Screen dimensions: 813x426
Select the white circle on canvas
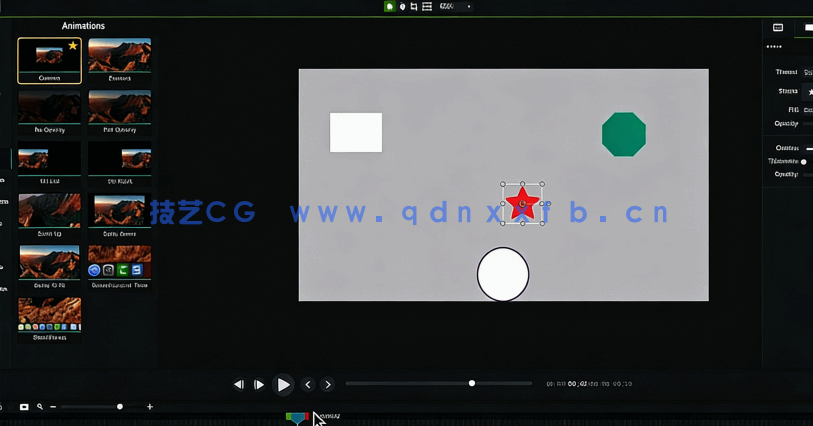pyautogui.click(x=503, y=274)
